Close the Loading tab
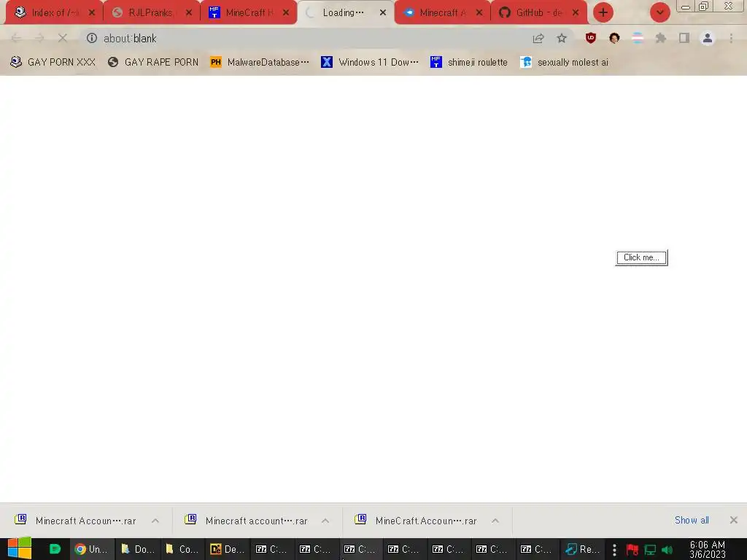Image resolution: width=747 pixels, height=560 pixels. coord(382,13)
